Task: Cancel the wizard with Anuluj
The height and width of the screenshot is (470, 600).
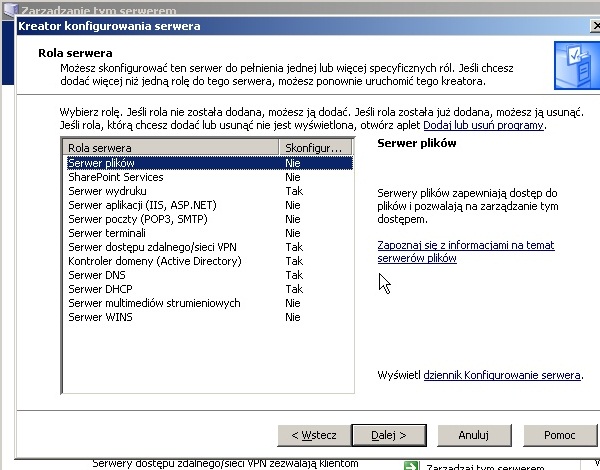Action: 474,435
